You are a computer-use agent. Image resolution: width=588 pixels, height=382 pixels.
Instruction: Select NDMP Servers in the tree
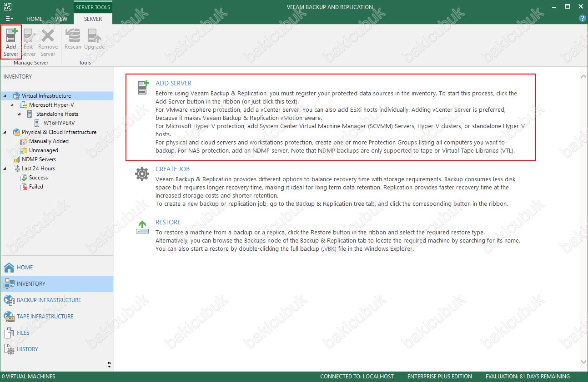(39, 159)
